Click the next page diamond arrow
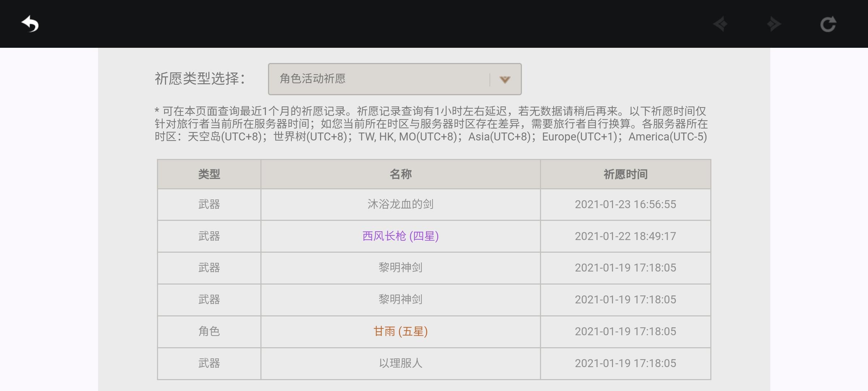Screen dimensions: 868x391 tap(774, 24)
